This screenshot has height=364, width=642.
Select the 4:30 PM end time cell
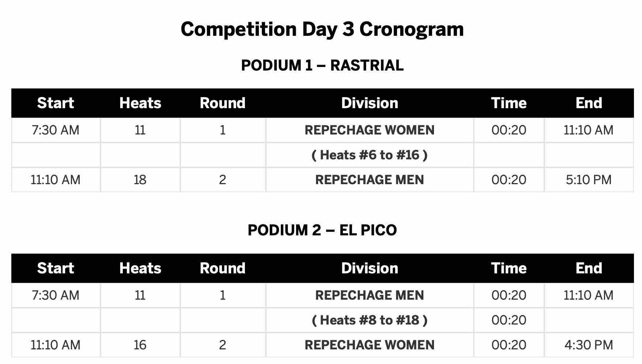pos(589,345)
